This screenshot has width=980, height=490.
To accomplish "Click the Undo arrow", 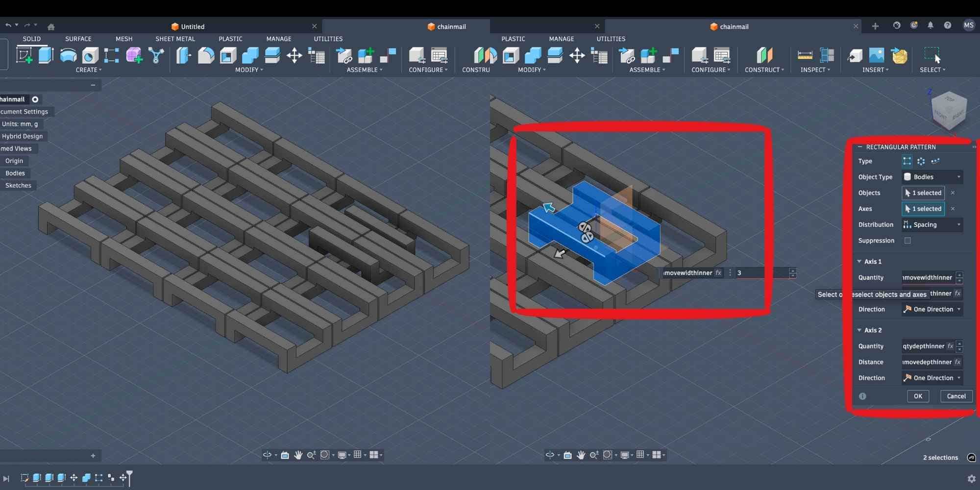I will click(x=8, y=25).
